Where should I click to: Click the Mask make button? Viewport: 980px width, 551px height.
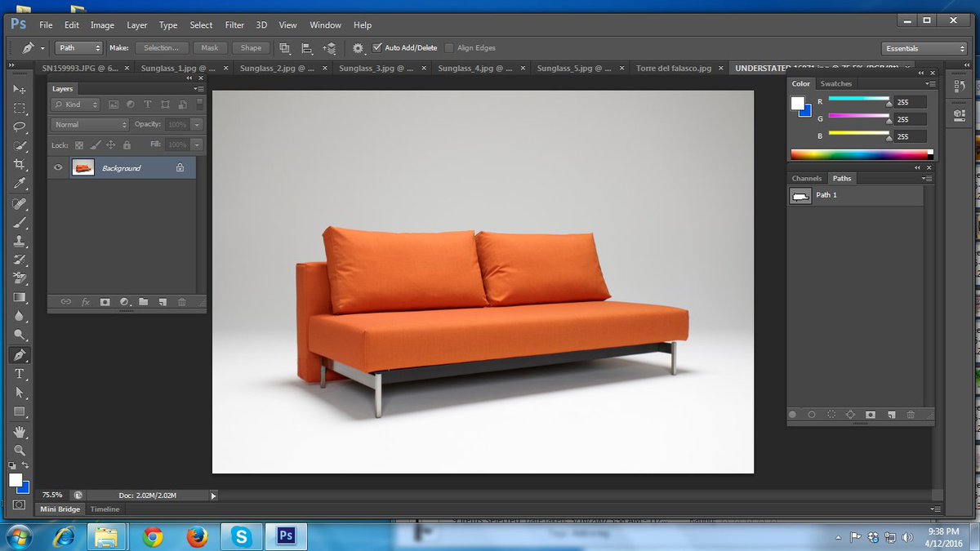210,48
